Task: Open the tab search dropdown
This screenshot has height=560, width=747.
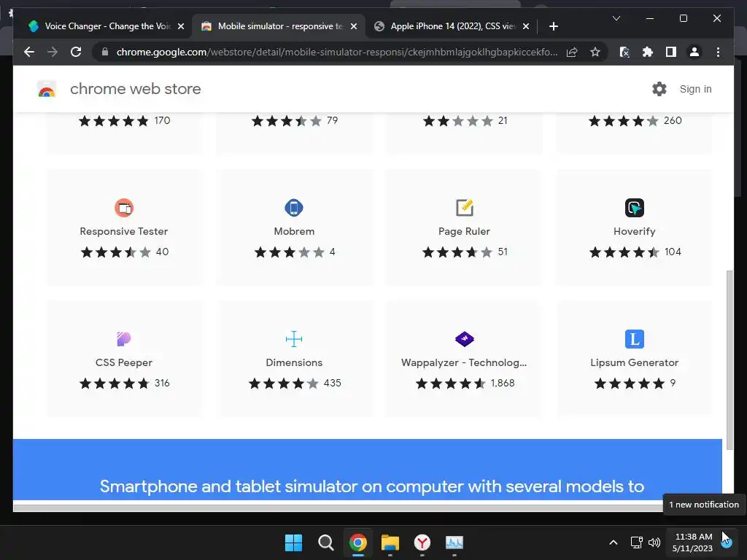Action: (616, 18)
